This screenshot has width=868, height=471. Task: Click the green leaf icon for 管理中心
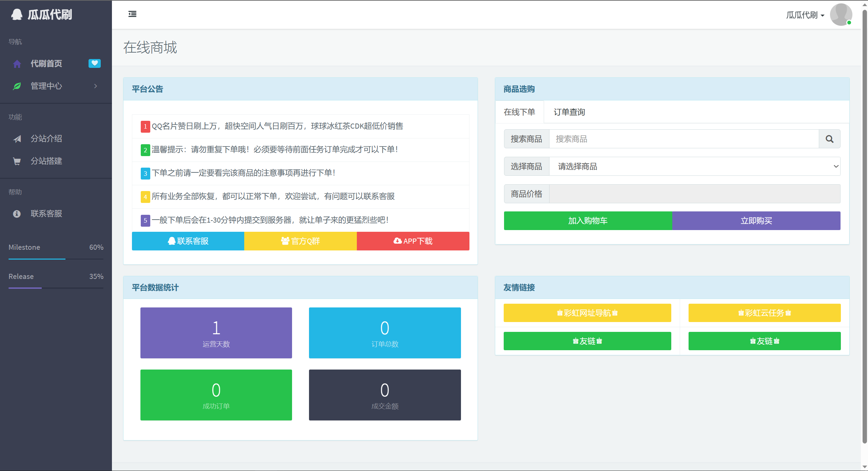click(17, 86)
